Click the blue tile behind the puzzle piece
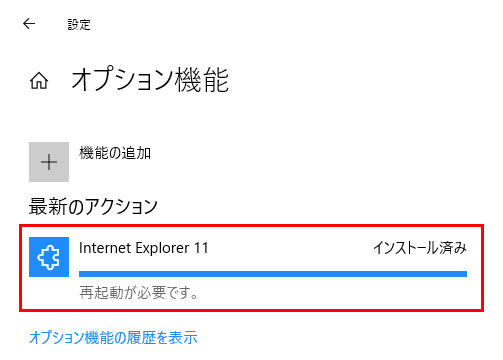Image resolution: width=503 pixels, height=360 pixels. click(x=49, y=257)
